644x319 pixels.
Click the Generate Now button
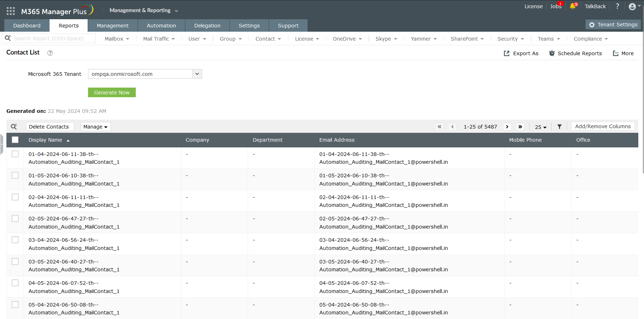click(112, 93)
